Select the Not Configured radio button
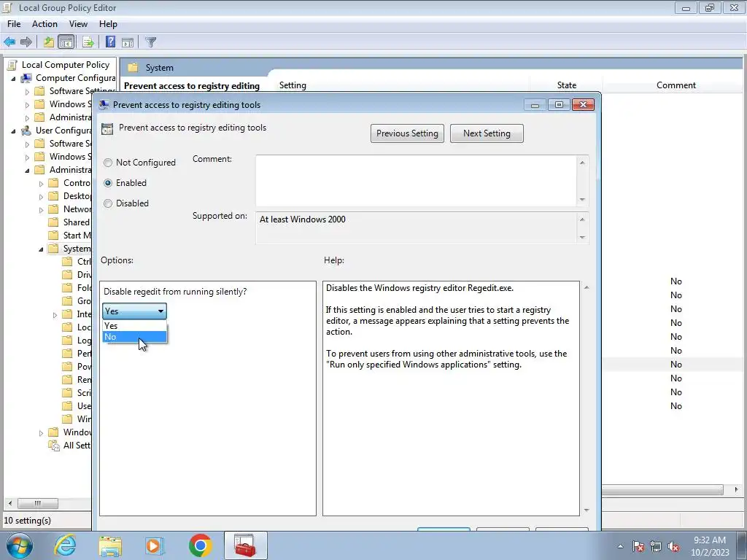This screenshot has height=560, width=747. click(108, 163)
